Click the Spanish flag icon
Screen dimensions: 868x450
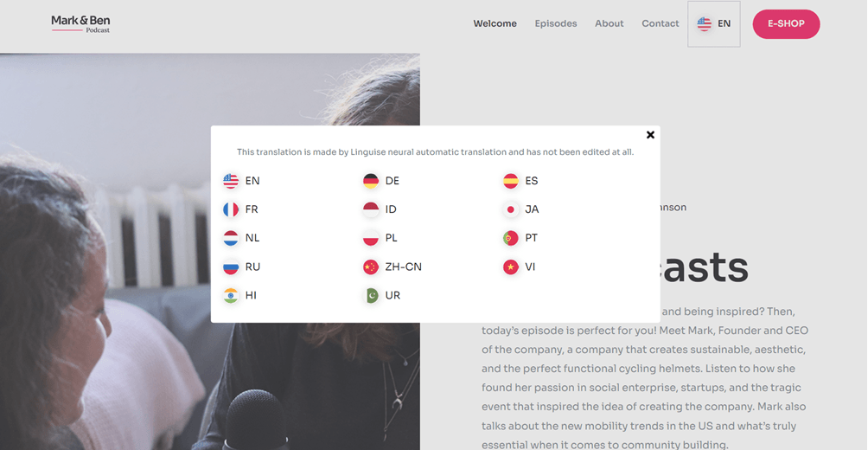coord(511,181)
